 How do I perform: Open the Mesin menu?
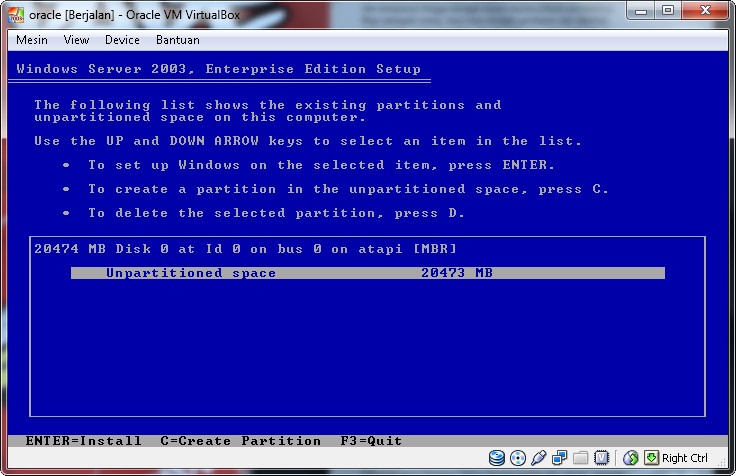coord(32,40)
